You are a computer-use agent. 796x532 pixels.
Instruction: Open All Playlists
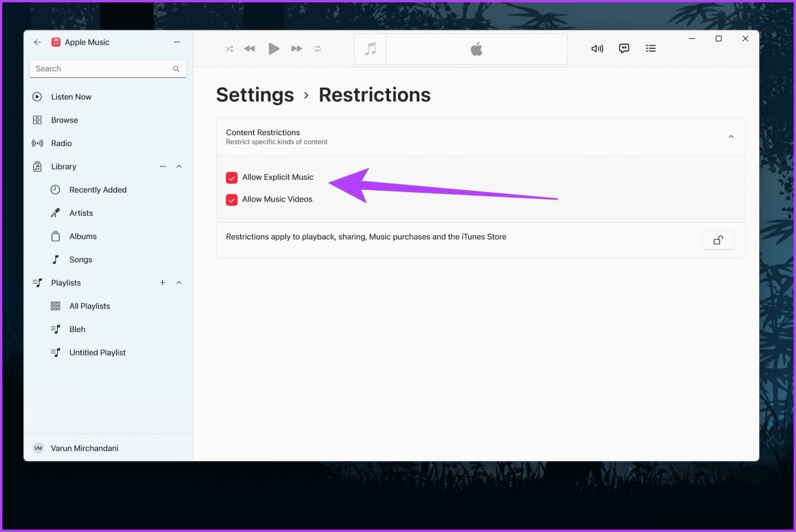click(108, 306)
